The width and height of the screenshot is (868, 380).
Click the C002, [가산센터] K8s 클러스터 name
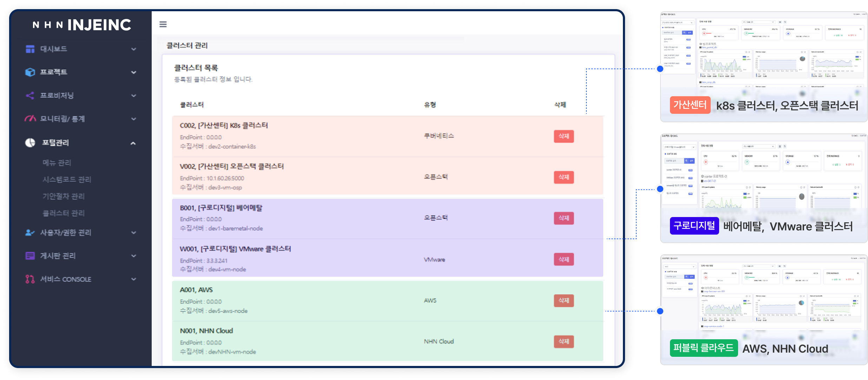[x=224, y=125]
